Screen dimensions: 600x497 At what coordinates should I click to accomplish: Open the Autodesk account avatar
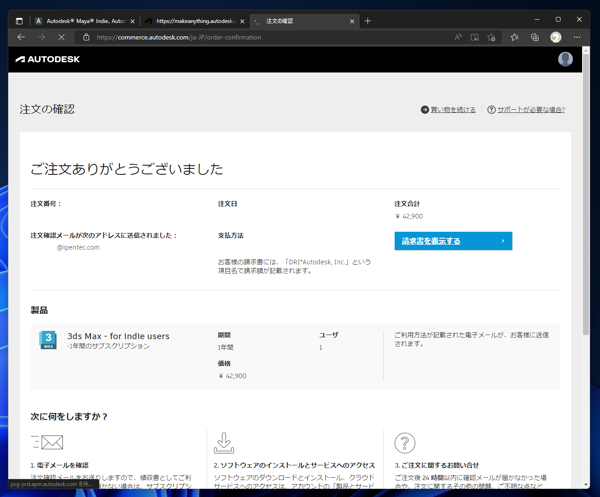565,59
